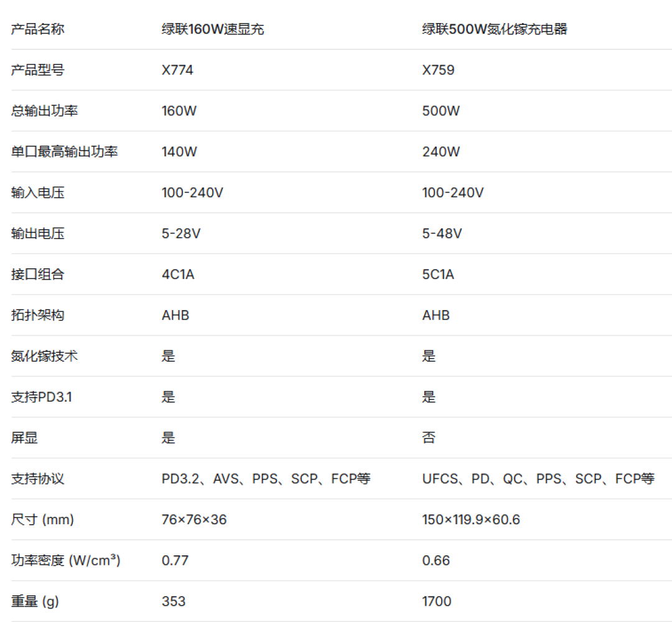
Task: Select dimensions '150×119.9×60.6'
Action: click(x=471, y=519)
